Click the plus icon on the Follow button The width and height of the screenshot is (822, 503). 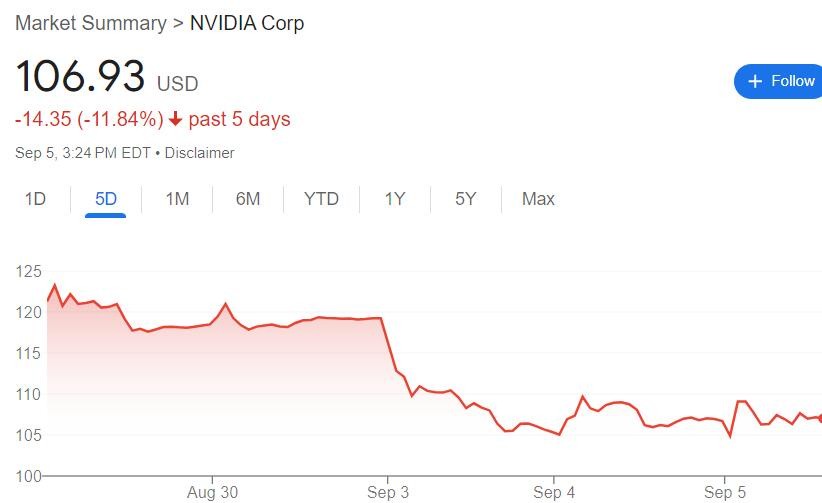click(755, 81)
